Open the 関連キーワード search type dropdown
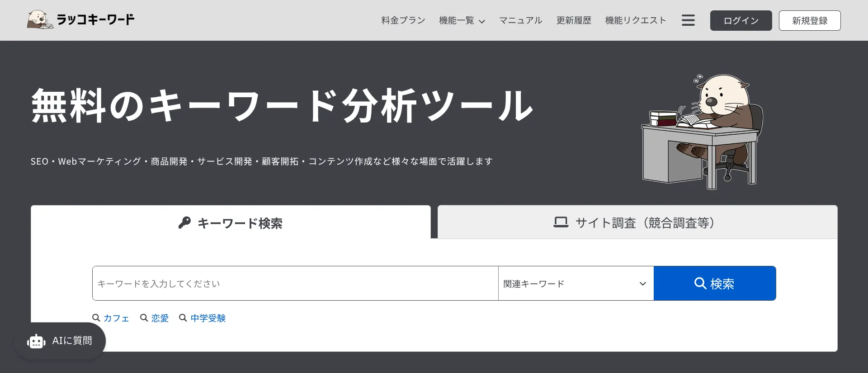Image resolution: width=868 pixels, height=373 pixels. (x=576, y=283)
